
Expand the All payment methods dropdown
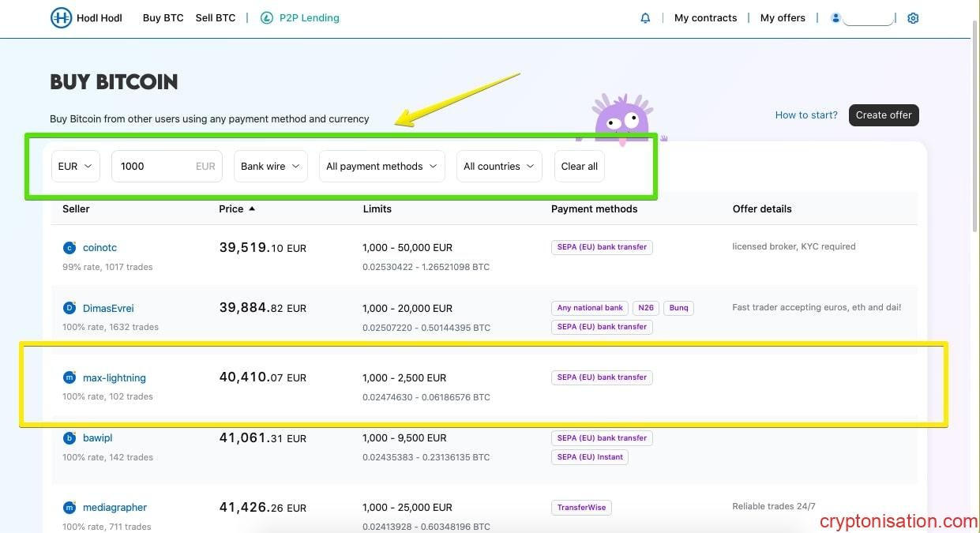click(x=381, y=167)
